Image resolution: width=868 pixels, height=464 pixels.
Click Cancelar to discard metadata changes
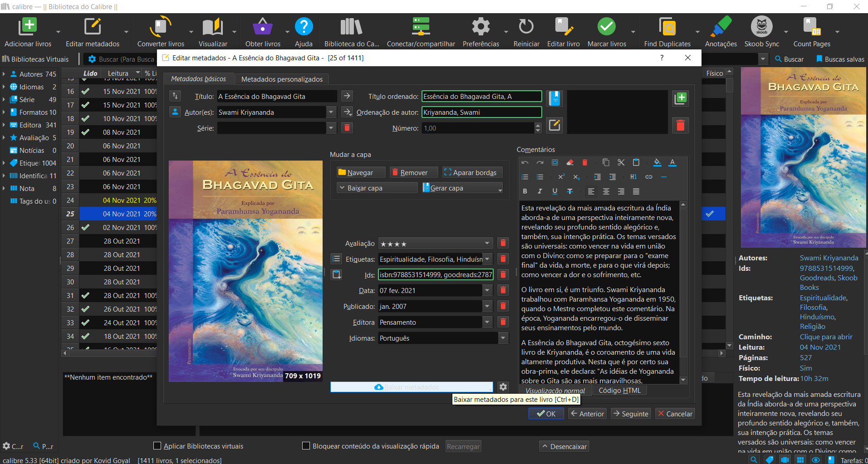coord(675,414)
